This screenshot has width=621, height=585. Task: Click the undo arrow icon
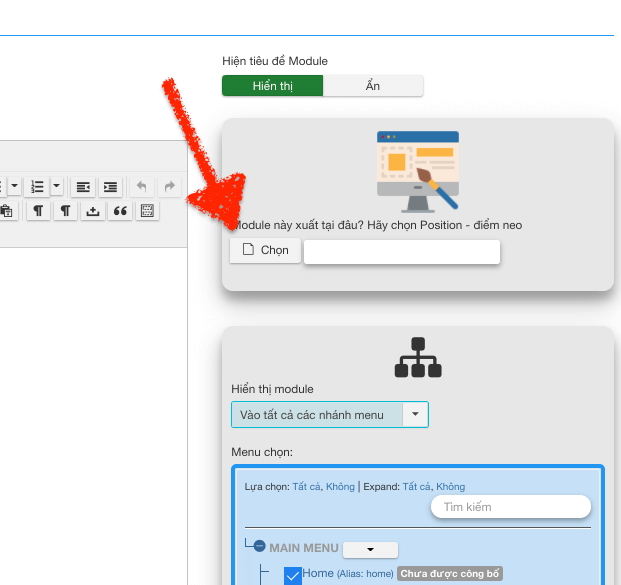pyautogui.click(x=142, y=187)
